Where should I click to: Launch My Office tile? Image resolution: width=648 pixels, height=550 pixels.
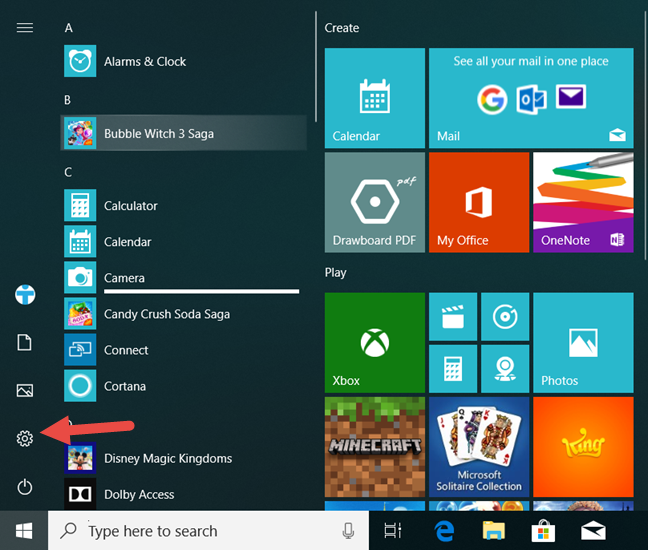(479, 202)
